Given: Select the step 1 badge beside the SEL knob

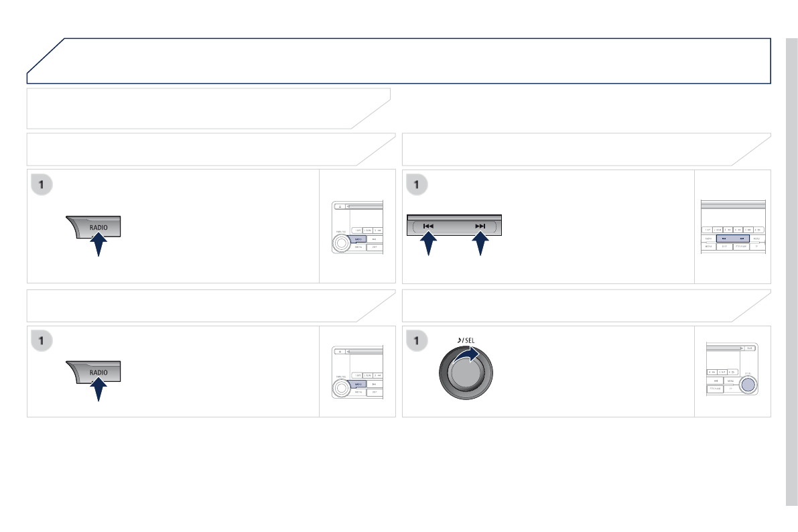Looking at the screenshot, I should (417, 341).
